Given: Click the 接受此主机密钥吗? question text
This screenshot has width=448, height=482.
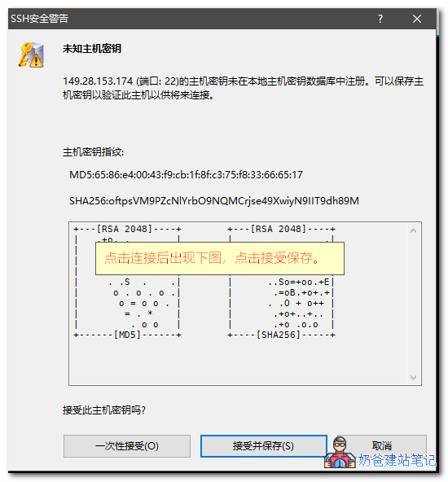Looking at the screenshot, I should 104,410.
